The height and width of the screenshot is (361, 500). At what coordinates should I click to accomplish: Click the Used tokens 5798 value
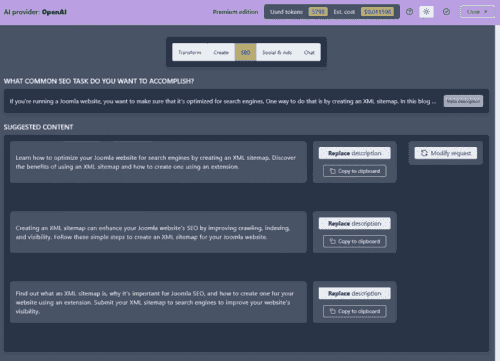[318, 12]
